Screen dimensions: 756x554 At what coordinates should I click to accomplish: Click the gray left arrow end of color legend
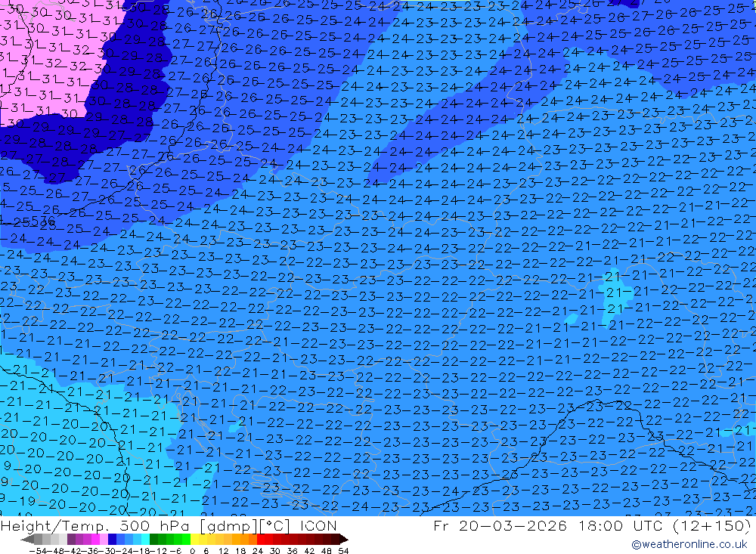(28, 540)
